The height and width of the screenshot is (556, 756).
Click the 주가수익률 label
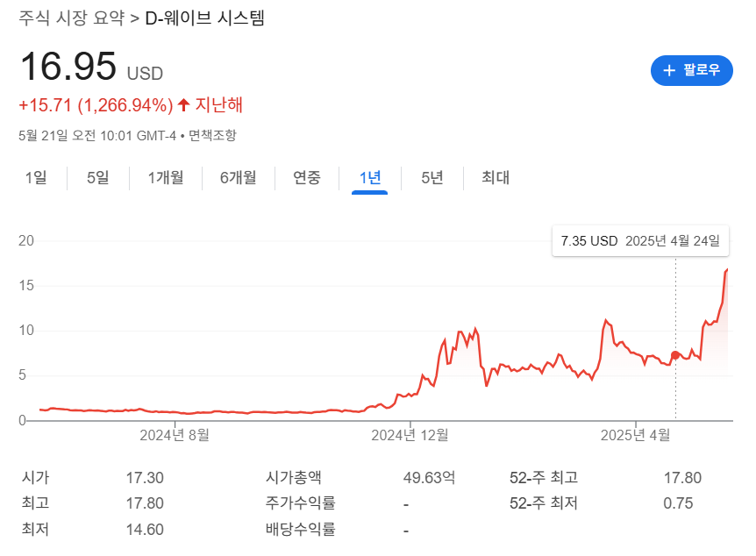click(x=300, y=503)
